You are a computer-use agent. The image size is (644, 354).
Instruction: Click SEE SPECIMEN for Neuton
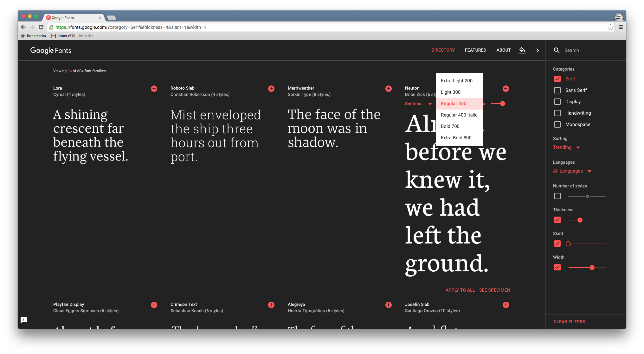[x=495, y=290]
